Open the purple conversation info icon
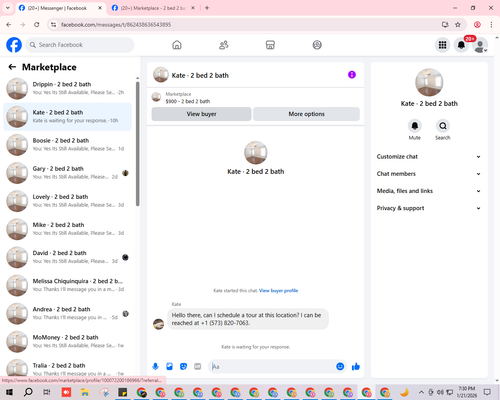Screen dimensions: 500x400 352,75
